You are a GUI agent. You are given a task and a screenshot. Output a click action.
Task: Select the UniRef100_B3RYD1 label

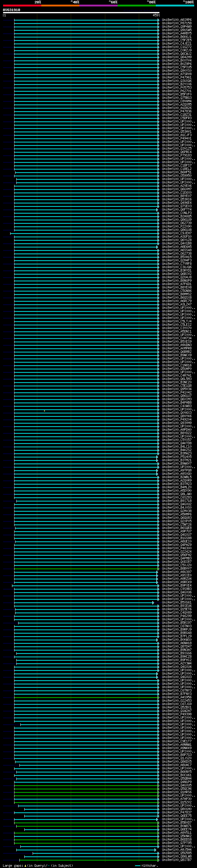[176, 271]
